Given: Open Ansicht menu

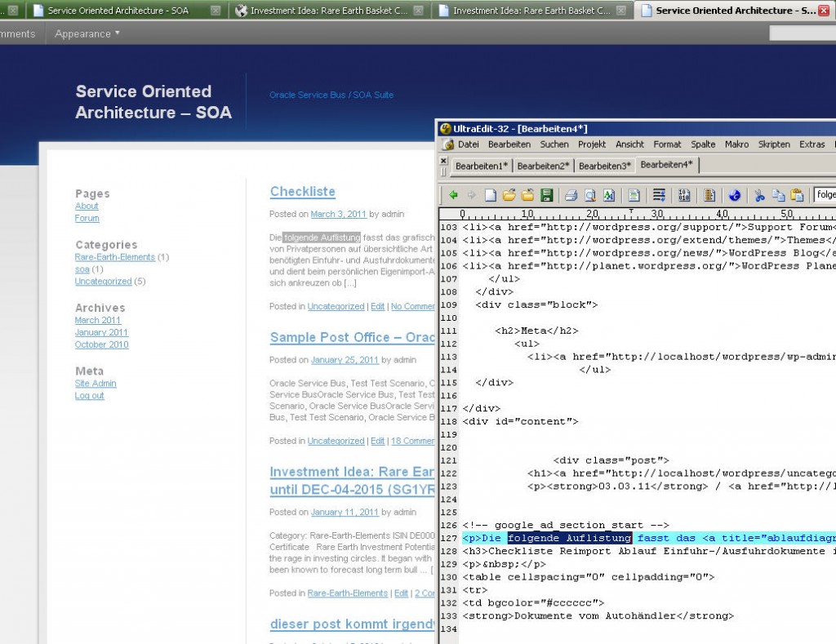Looking at the screenshot, I should click(x=629, y=144).
